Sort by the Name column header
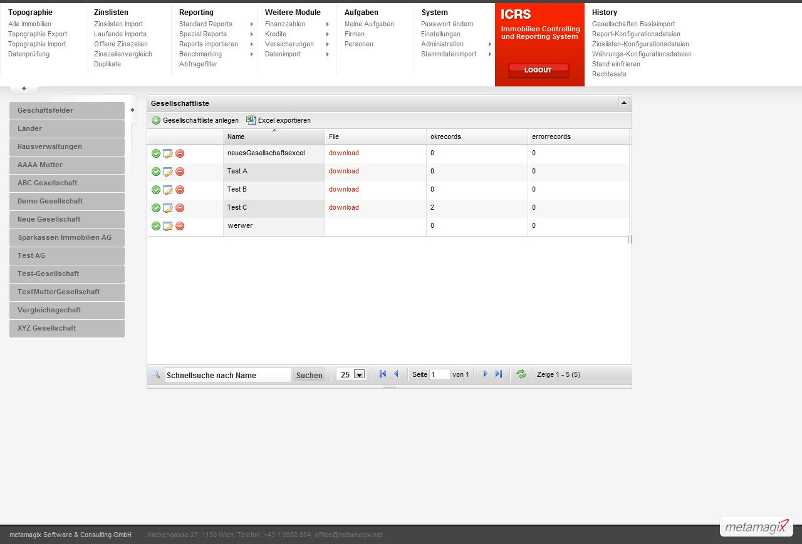Viewport: 802px width, 544px height. 274,137
